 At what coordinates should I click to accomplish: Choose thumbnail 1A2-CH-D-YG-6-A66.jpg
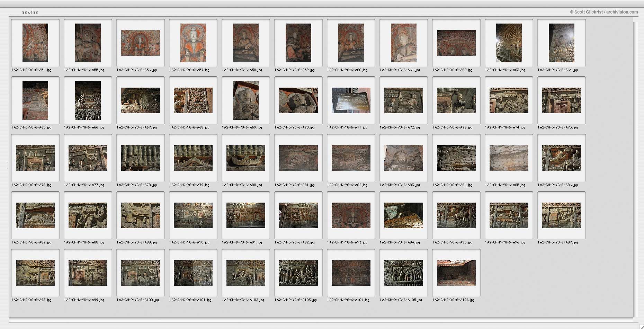coord(88,100)
